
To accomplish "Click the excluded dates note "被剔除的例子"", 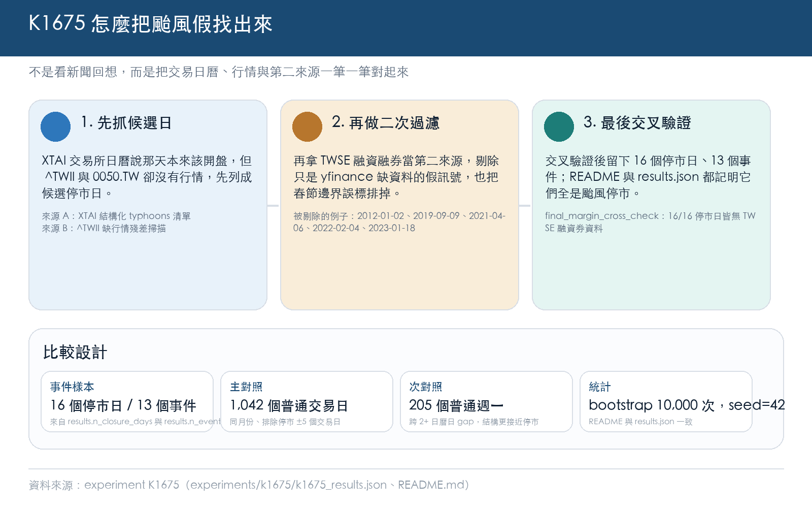I will 399,222.
